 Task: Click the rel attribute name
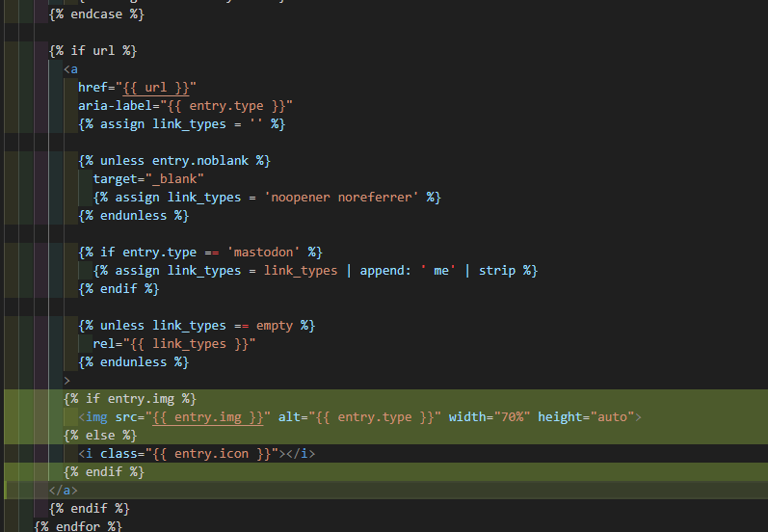point(104,344)
